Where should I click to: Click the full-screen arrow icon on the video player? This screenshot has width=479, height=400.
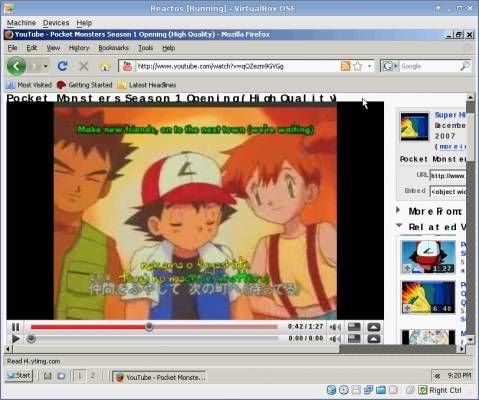click(x=373, y=327)
